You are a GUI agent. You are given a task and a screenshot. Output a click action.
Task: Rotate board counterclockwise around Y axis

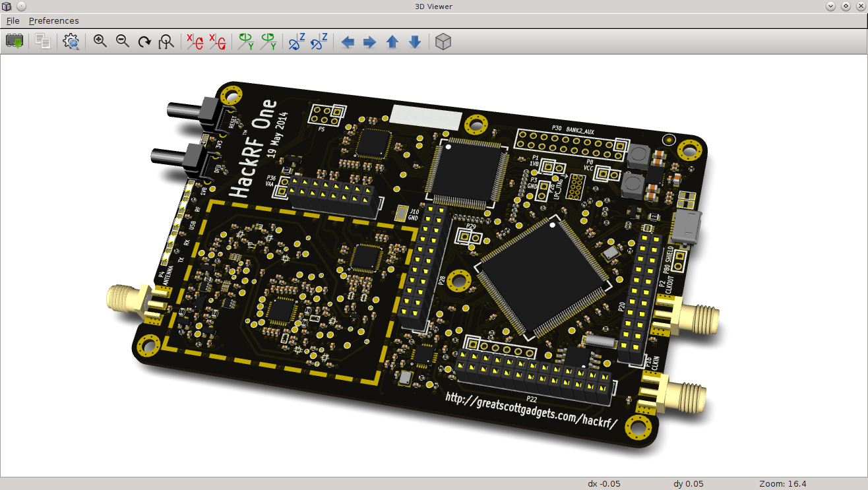coord(268,42)
